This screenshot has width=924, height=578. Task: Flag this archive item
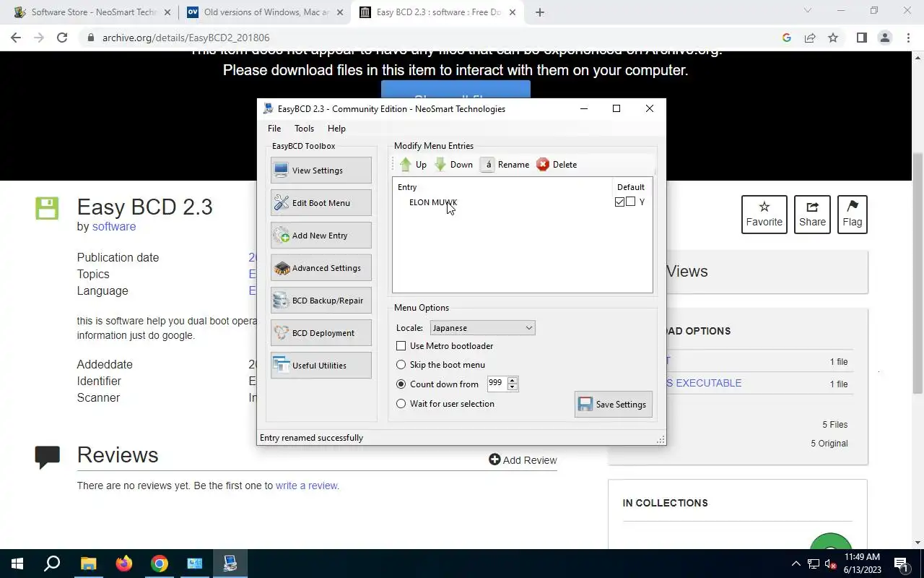pyautogui.click(x=853, y=215)
